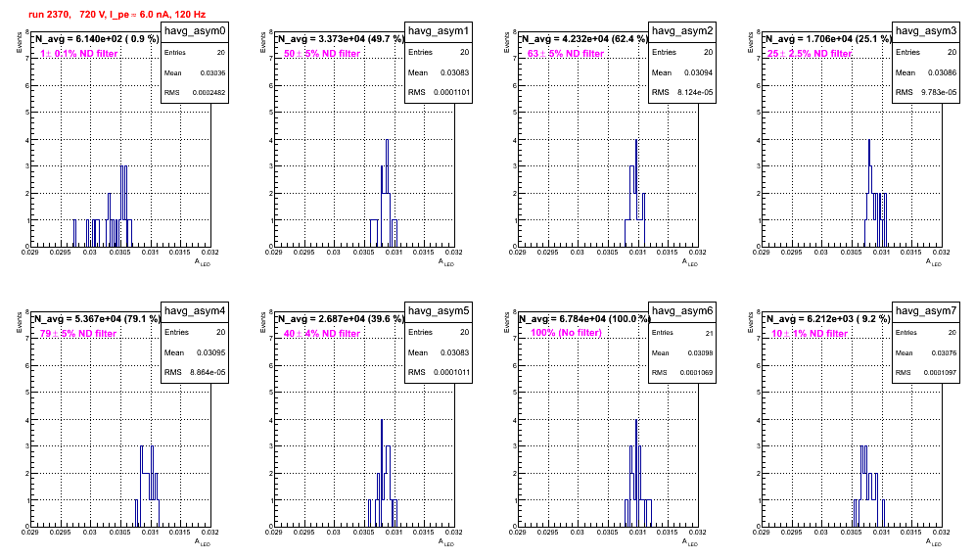Click the 40± 4% ND filter label
The image size is (975, 560).
[322, 334]
